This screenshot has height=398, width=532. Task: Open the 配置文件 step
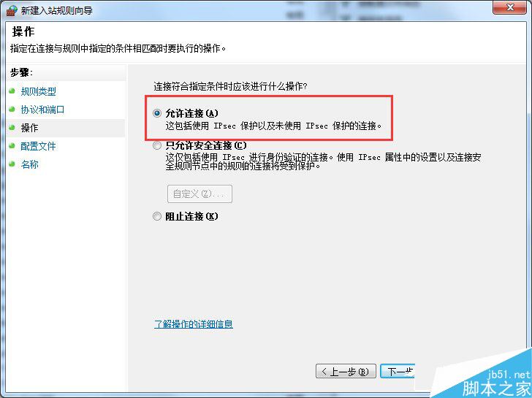[x=38, y=146]
